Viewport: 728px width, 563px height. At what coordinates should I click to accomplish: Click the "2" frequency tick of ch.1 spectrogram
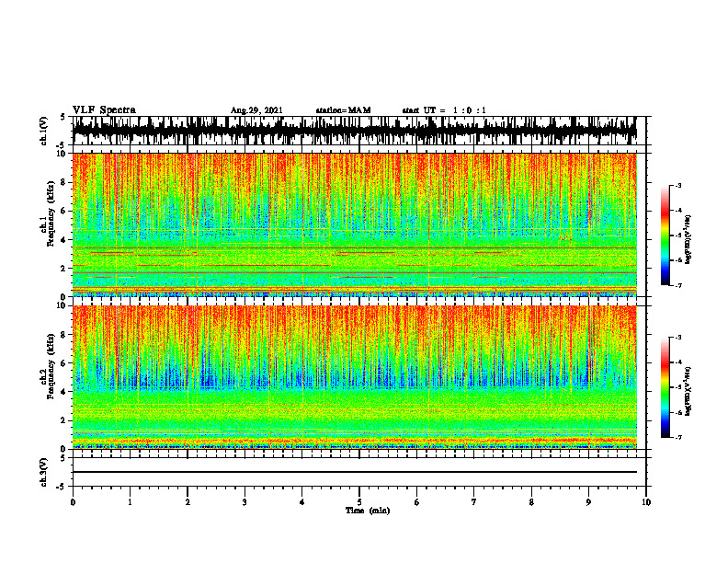pyautogui.click(x=64, y=268)
